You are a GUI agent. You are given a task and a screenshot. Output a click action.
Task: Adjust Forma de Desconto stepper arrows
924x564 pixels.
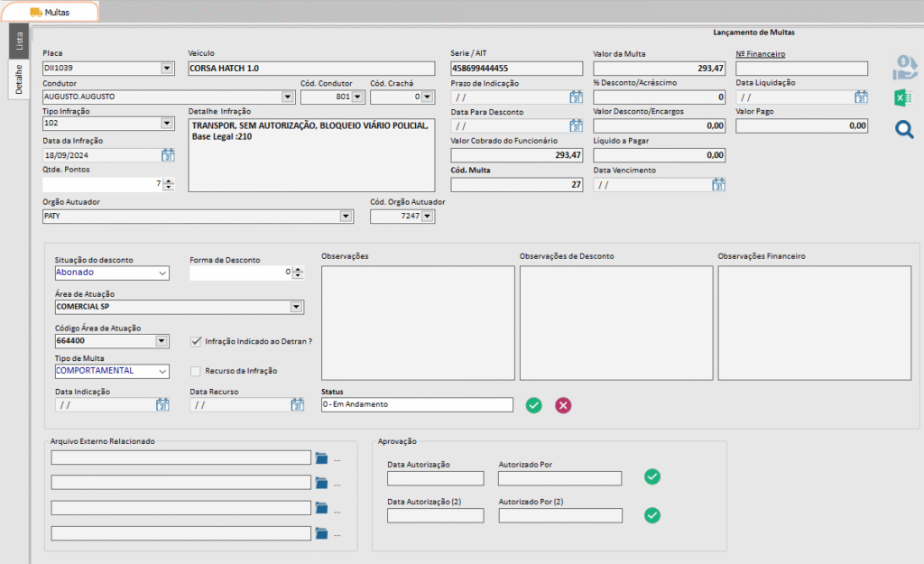(x=298, y=273)
